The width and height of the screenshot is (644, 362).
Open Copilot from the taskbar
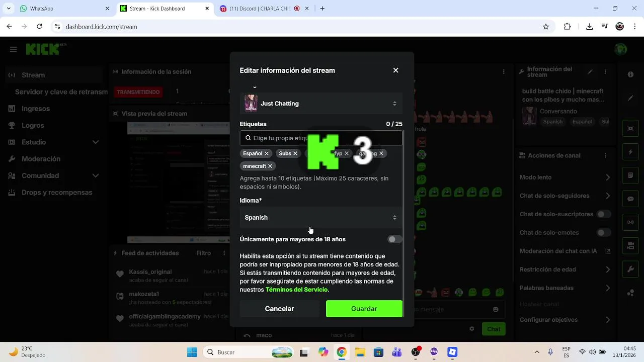(x=323, y=352)
